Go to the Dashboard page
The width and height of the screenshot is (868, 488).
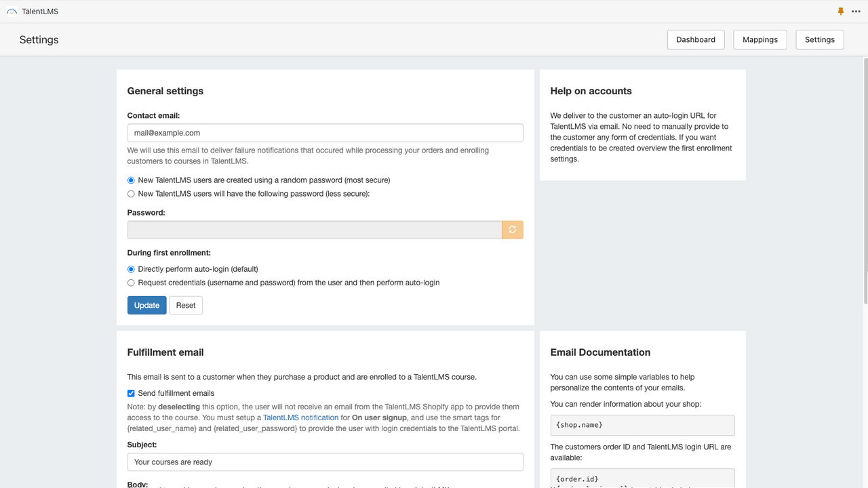[x=696, y=39]
